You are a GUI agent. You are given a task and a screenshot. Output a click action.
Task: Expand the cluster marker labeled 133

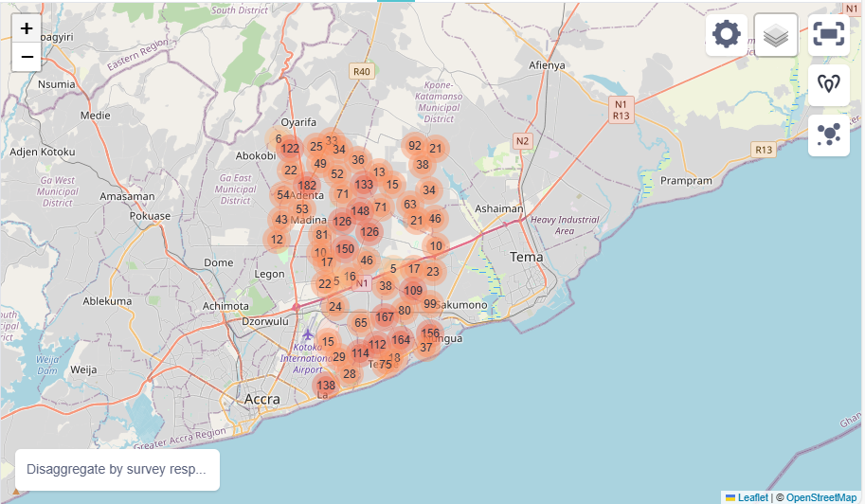pos(364,185)
